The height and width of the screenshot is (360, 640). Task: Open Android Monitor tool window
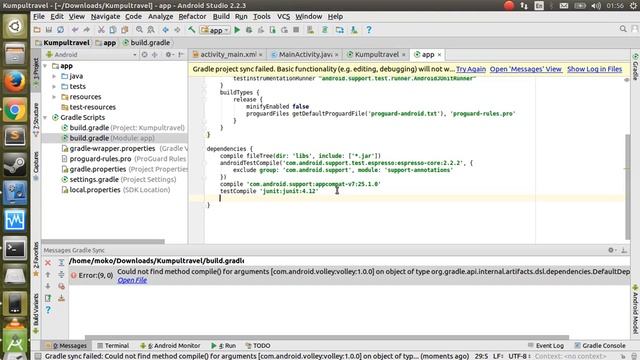click(x=170, y=346)
